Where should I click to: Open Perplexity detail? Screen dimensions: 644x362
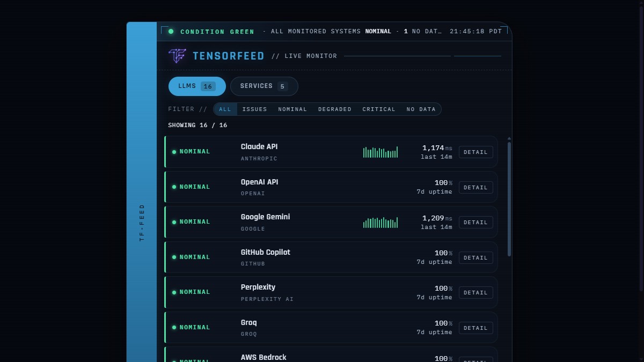475,293
